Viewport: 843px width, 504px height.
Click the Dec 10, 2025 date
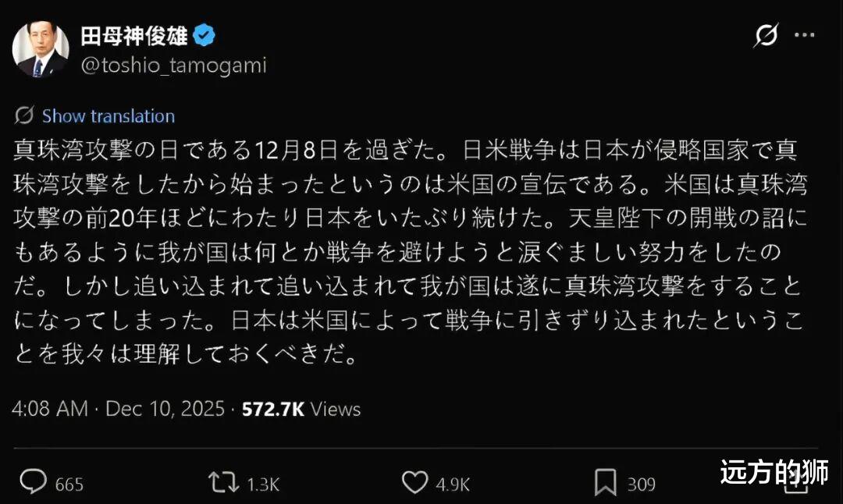point(165,409)
